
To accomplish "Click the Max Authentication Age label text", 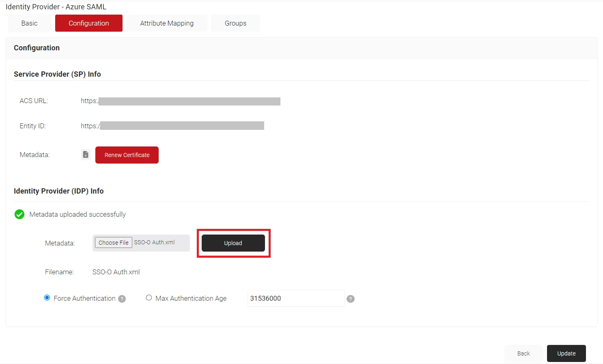I will coord(191,298).
